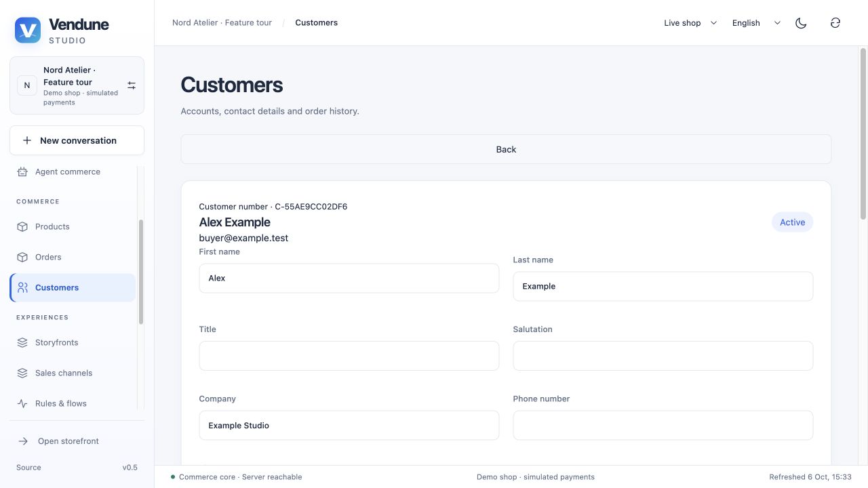Click the plus icon beside New conversation

coord(27,140)
